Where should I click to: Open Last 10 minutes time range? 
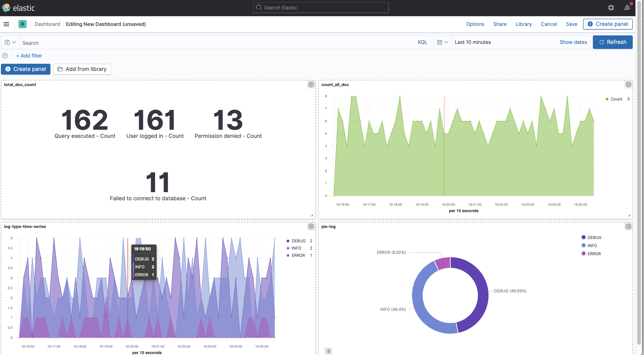coord(473,42)
